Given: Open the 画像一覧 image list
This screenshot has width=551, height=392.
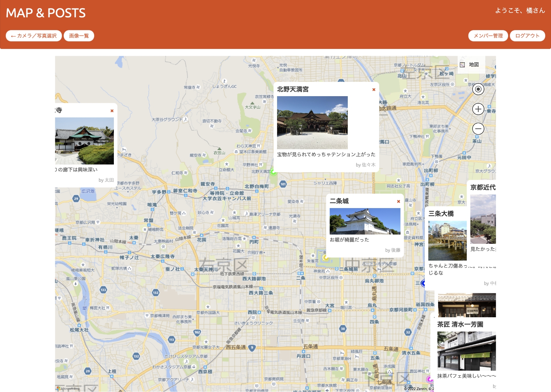Looking at the screenshot, I should tap(79, 36).
